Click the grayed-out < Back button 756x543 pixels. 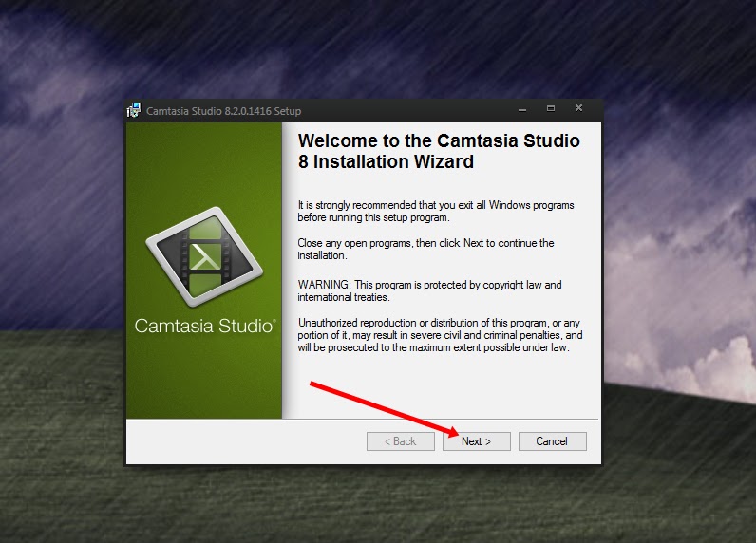pyautogui.click(x=400, y=441)
